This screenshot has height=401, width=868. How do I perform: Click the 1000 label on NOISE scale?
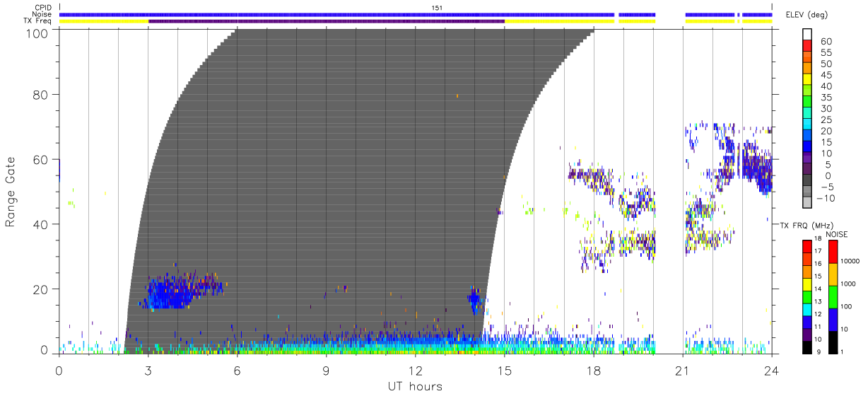[846, 283]
